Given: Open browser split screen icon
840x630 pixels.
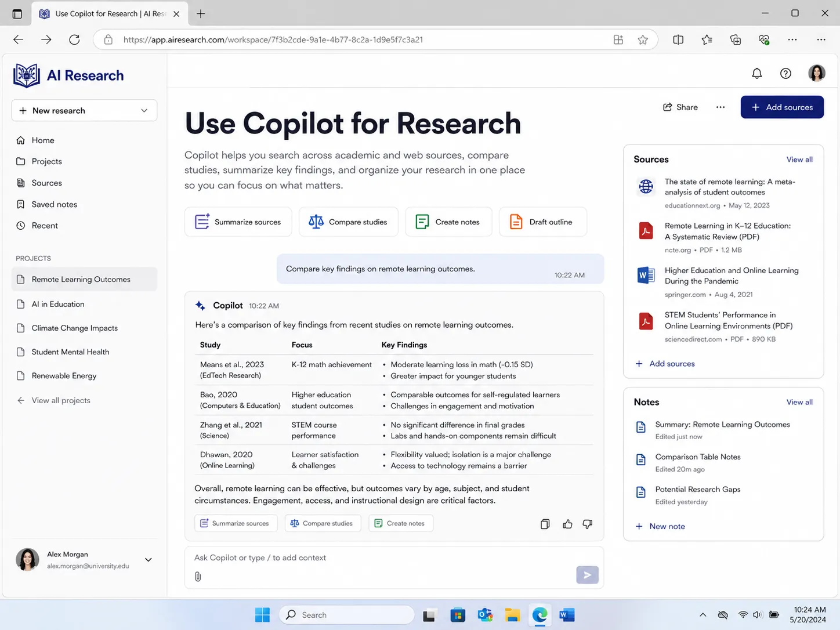Looking at the screenshot, I should [678, 39].
